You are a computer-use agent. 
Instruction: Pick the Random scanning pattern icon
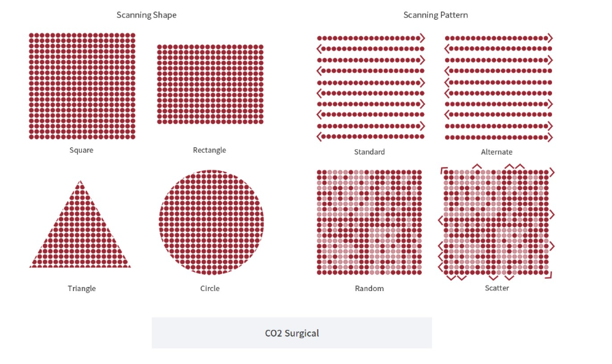tap(369, 222)
